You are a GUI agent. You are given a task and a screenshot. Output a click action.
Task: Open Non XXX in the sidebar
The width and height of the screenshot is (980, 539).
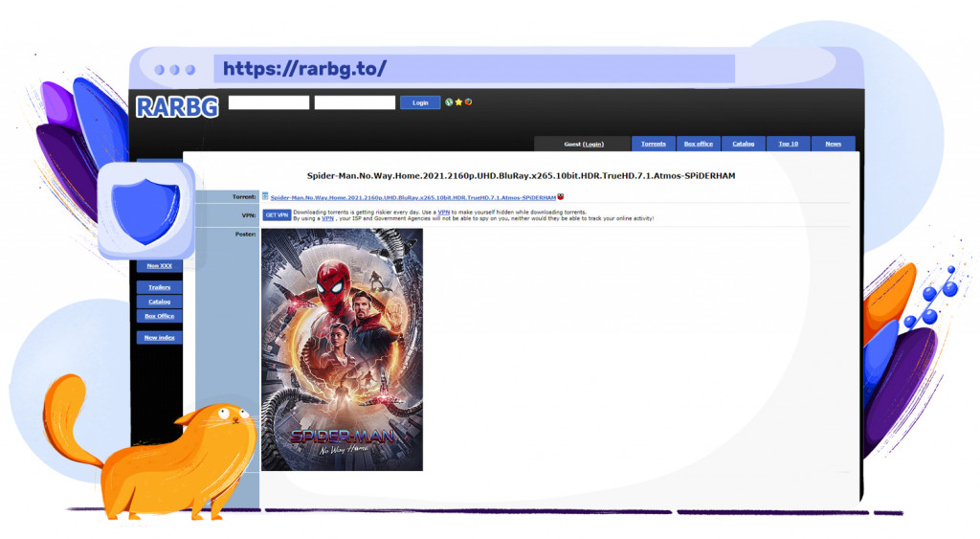coord(160,266)
